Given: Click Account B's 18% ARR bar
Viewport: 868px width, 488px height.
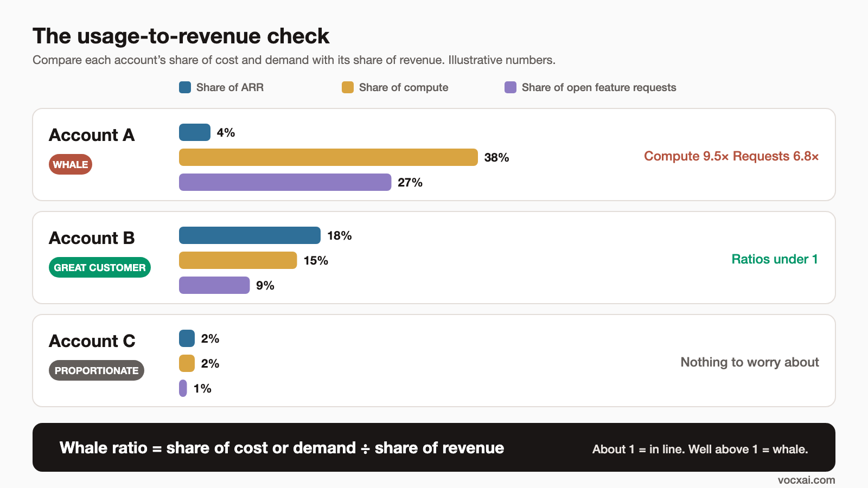Looking at the screenshot, I should (x=250, y=235).
